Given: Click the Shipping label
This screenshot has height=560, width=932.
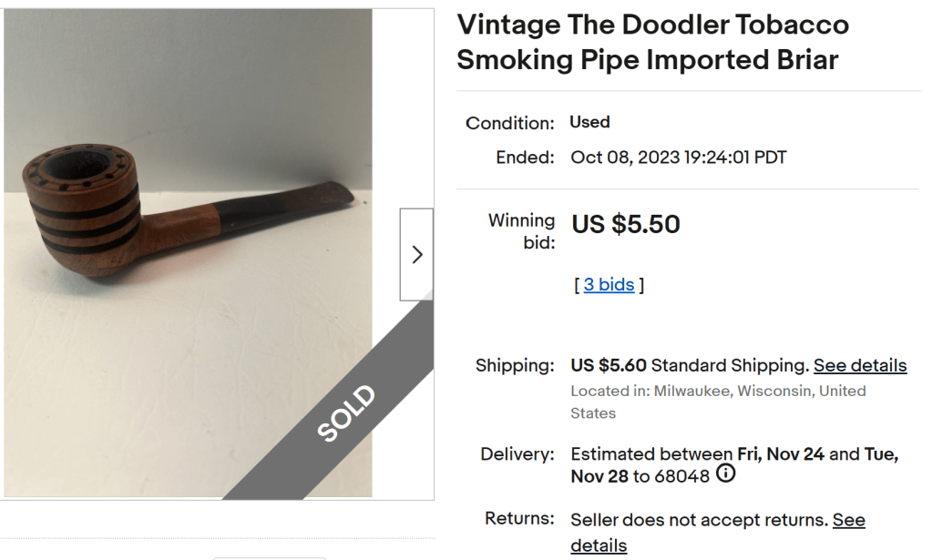Looking at the screenshot, I should point(514,366).
